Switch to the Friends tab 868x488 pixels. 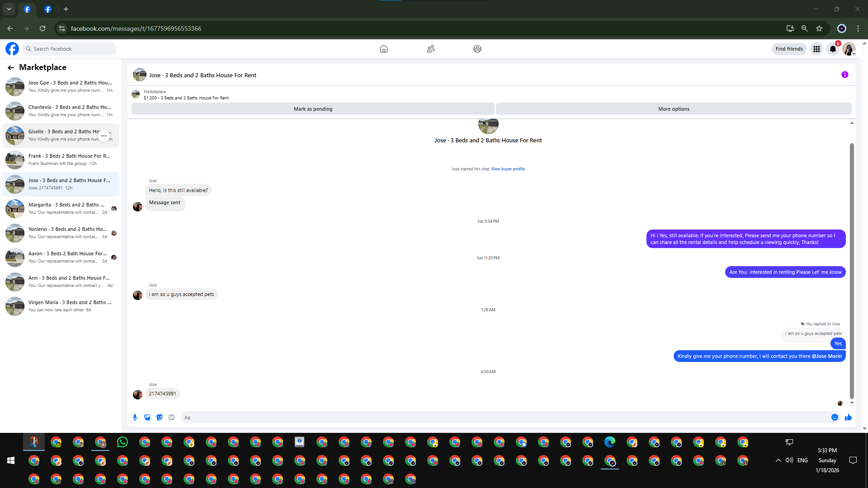pyautogui.click(x=430, y=49)
